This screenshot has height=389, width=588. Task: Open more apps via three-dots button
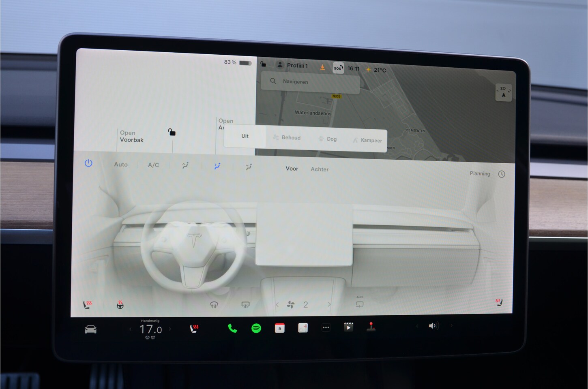point(326,328)
